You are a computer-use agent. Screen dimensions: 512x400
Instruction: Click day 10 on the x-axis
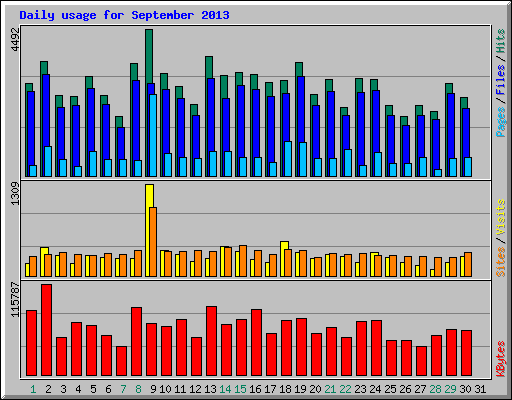pyautogui.click(x=165, y=389)
